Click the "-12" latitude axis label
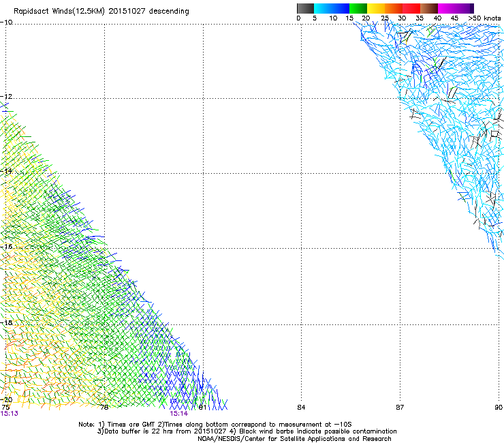The image size is (504, 443). pyautogui.click(x=6, y=97)
